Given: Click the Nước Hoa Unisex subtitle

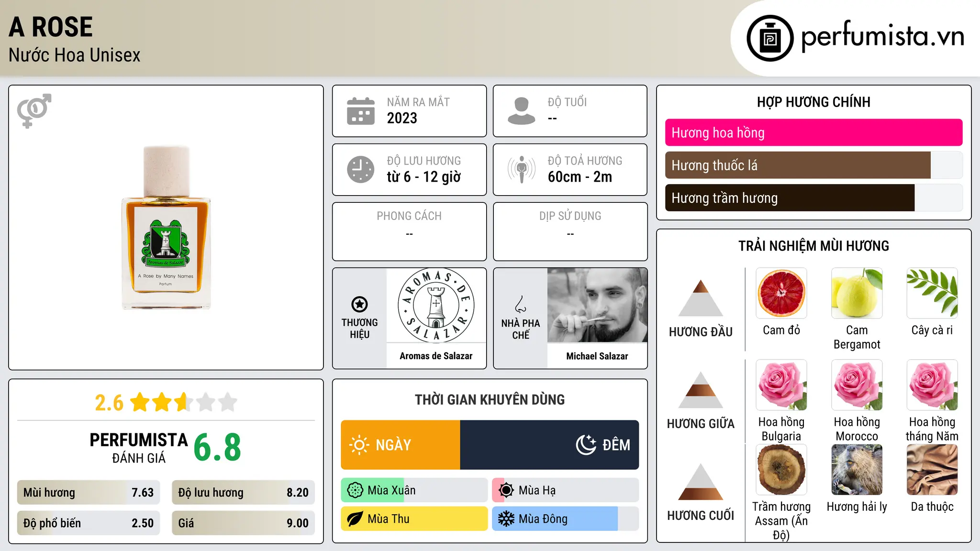Looking at the screenshot, I should click(75, 55).
